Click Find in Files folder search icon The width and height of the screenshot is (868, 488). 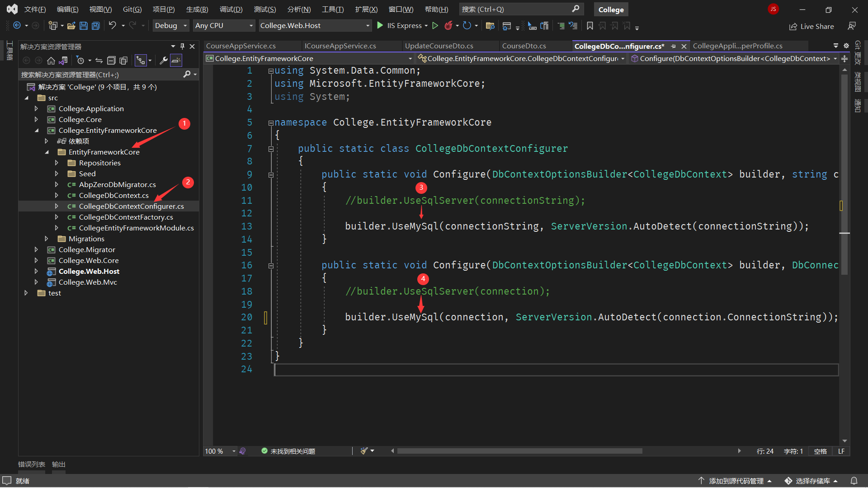[x=490, y=26]
